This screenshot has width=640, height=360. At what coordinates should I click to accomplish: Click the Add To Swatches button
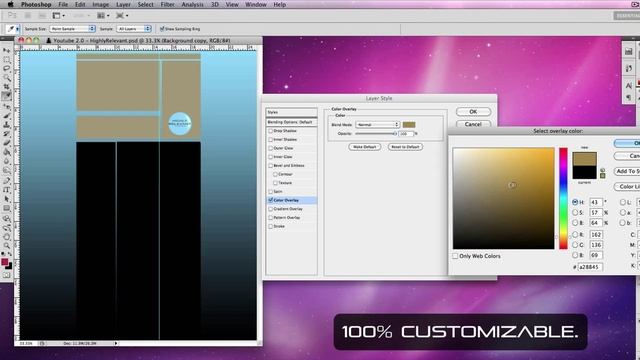pyautogui.click(x=627, y=171)
